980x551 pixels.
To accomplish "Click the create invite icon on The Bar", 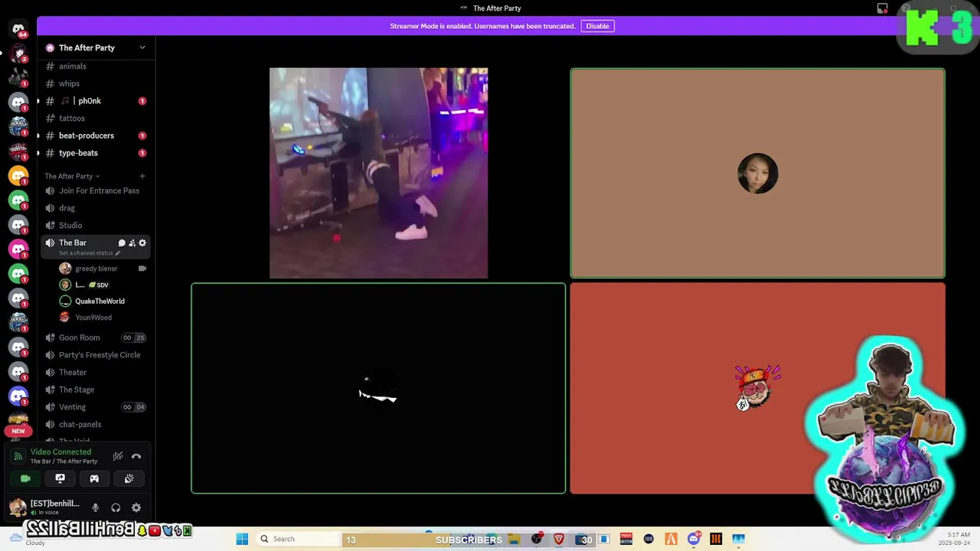I will (132, 243).
